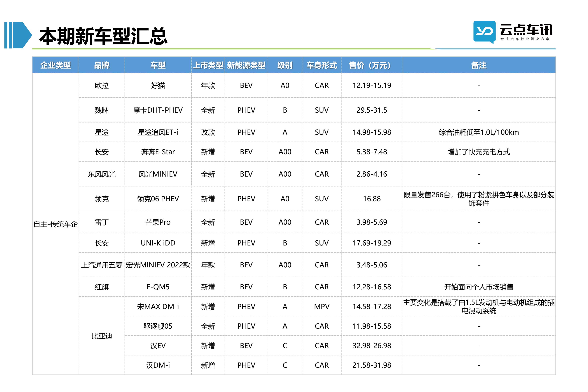Select the 驱逐舰05 model cell
588x392 pixels.
(158, 326)
